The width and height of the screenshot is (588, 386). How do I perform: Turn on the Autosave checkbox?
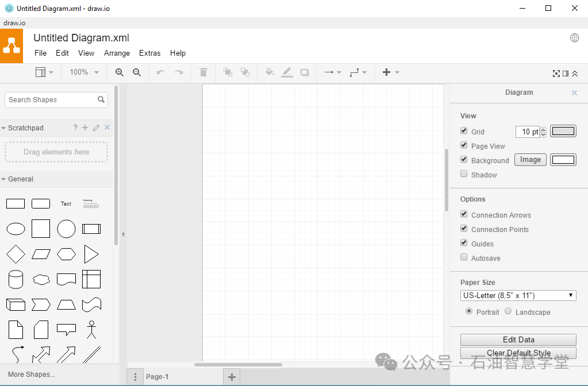coord(464,257)
